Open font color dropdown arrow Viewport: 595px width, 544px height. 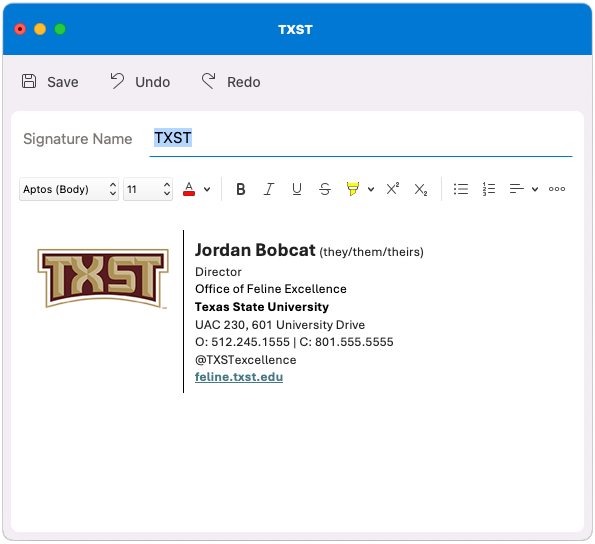tap(207, 189)
